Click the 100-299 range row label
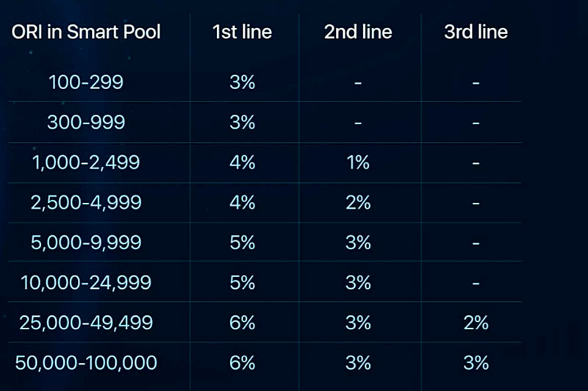This screenshot has height=391, width=588. click(x=86, y=82)
